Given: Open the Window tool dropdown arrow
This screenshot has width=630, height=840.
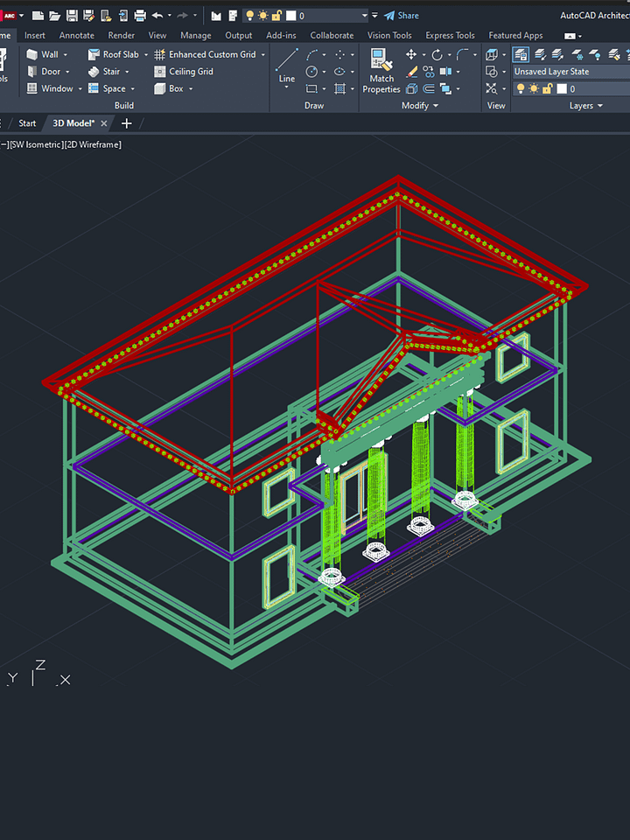Looking at the screenshot, I should click(80, 88).
